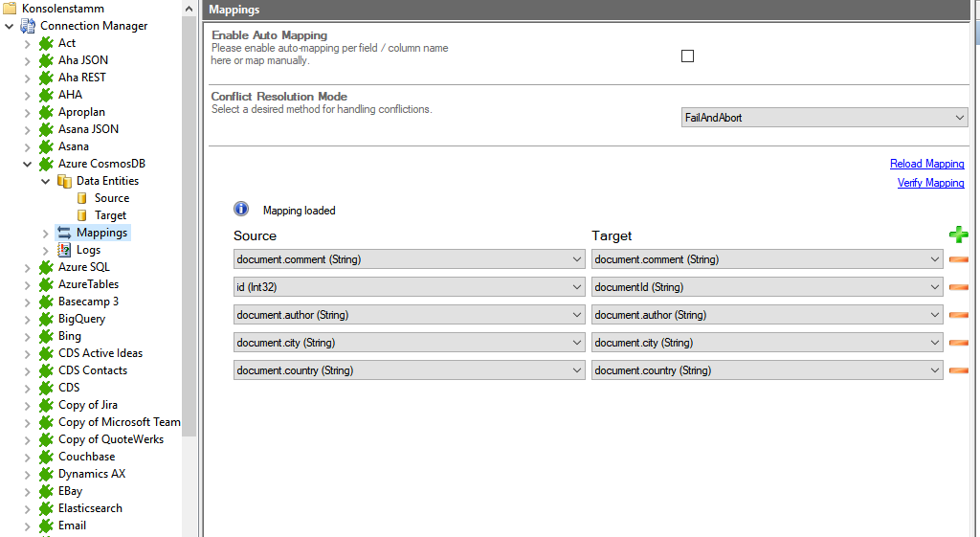Click the Azure CosmosDB connection icon
The height and width of the screenshot is (537, 980).
[46, 164]
